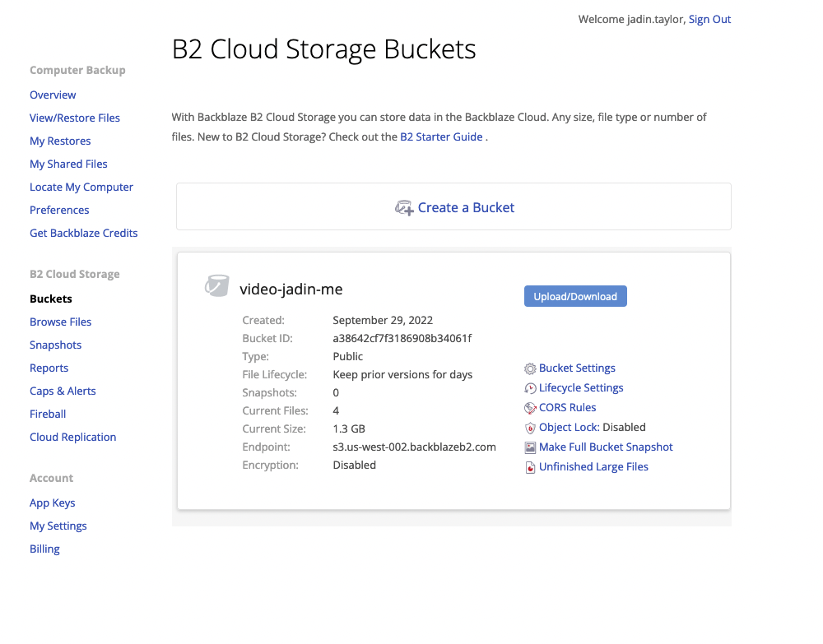The image size is (823, 644).
Task: Click the Current Size value 1.3 GB
Action: (349, 429)
